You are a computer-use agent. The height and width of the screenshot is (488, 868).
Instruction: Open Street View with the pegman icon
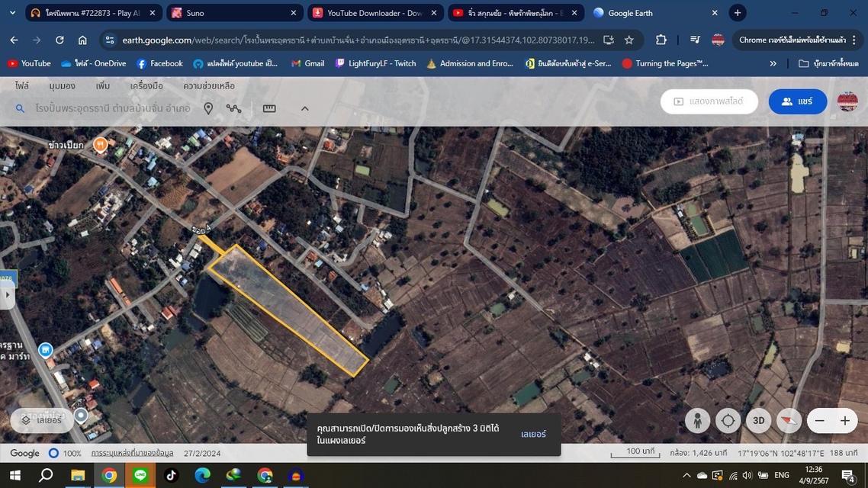pyautogui.click(x=696, y=420)
